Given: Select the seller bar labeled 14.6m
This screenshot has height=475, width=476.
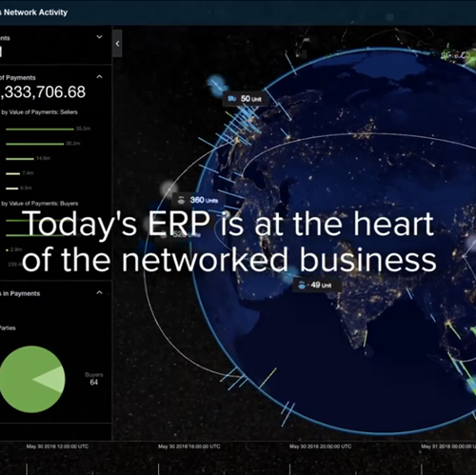Looking at the screenshot, I should tap(20, 159).
